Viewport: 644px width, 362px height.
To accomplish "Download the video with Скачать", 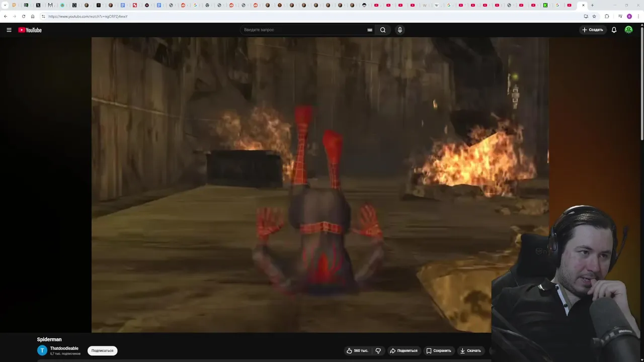I will [470, 350].
